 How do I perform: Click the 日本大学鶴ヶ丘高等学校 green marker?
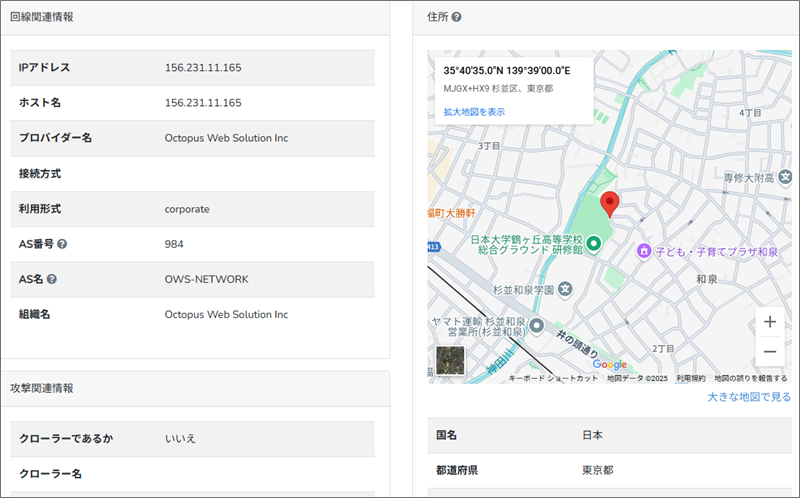pos(593,244)
